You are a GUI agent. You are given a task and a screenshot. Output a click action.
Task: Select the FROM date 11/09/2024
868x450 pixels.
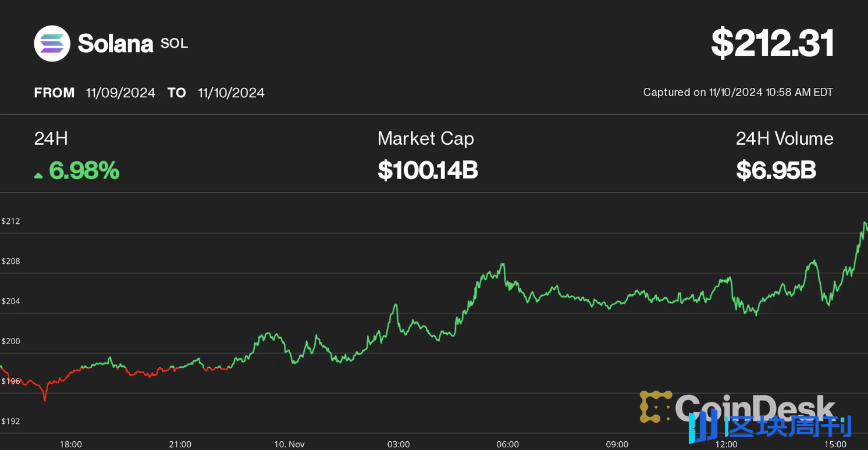click(120, 93)
